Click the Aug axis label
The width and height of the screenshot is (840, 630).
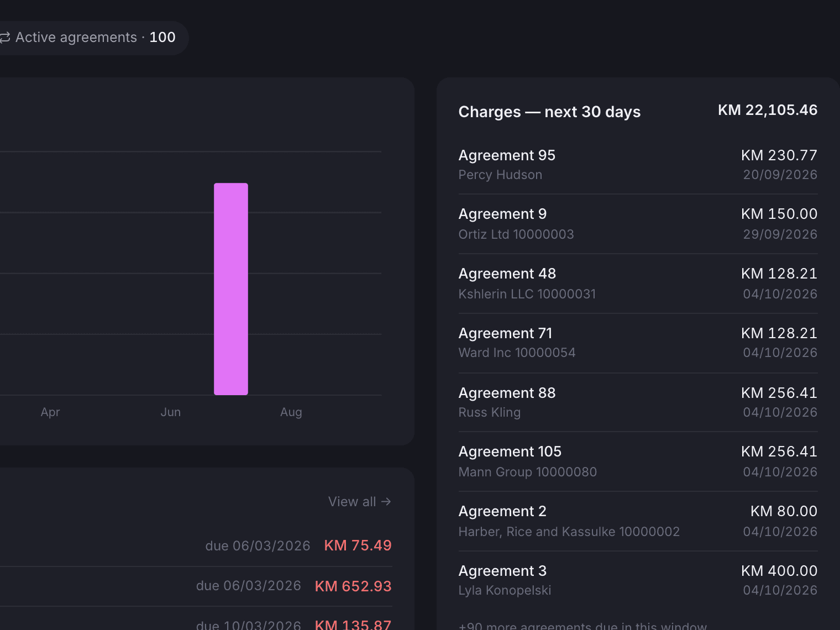click(x=291, y=412)
